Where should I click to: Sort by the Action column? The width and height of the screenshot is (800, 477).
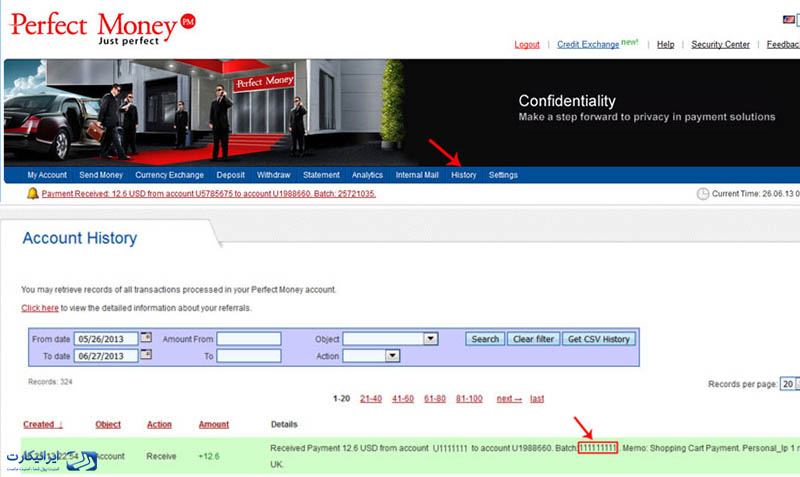pyautogui.click(x=159, y=424)
